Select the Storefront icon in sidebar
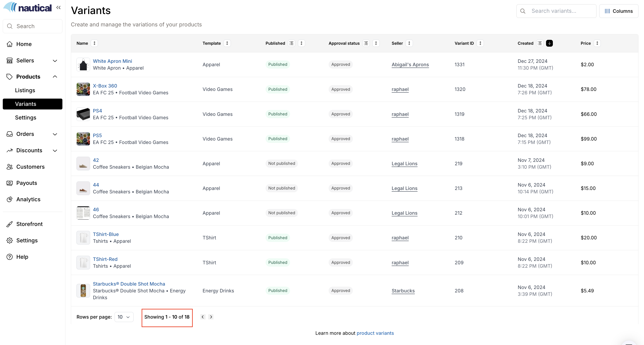Viewport: 644px width, 345px height. 10,224
